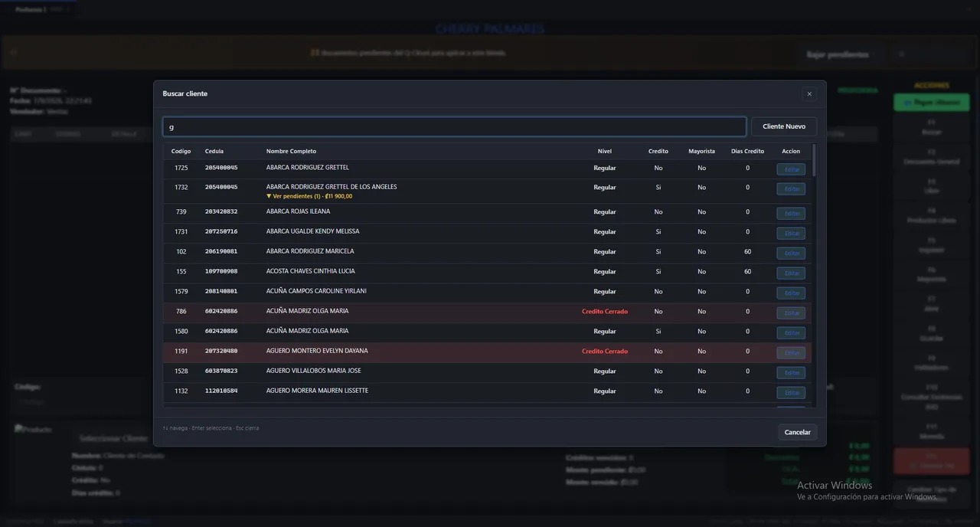Edit the Credito Cerrado client code 786

coord(791,313)
